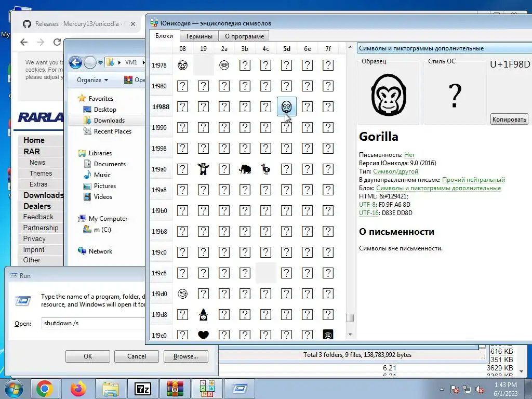This screenshot has height=399, width=532.
Task: Select the dodo bird character in row 1f9a0
Action: point(265,169)
